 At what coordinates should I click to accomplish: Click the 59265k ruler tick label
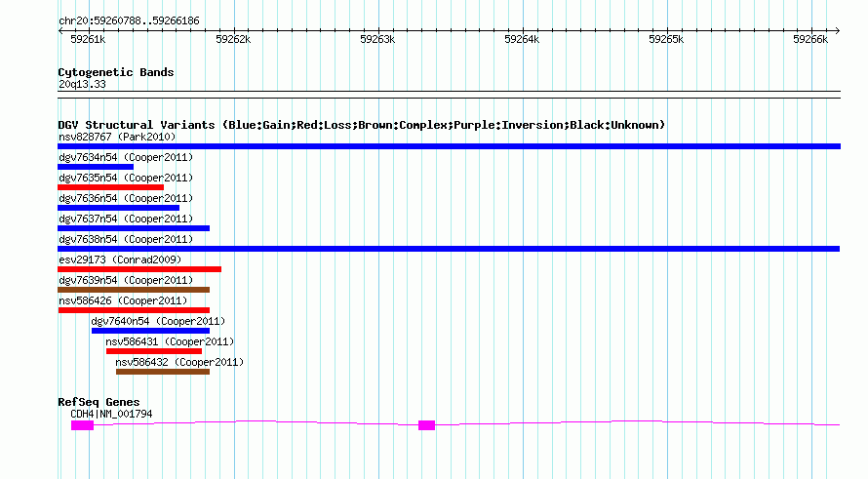(x=666, y=39)
